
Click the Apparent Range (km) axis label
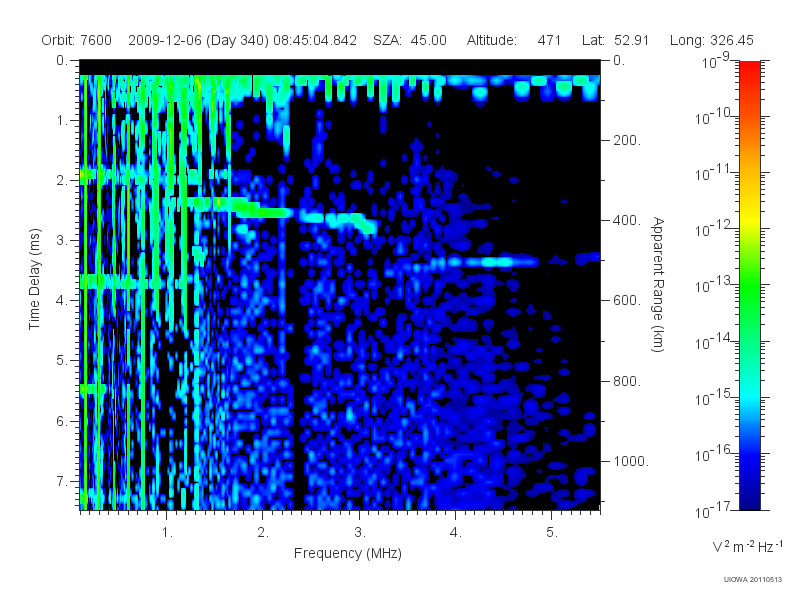tap(658, 284)
